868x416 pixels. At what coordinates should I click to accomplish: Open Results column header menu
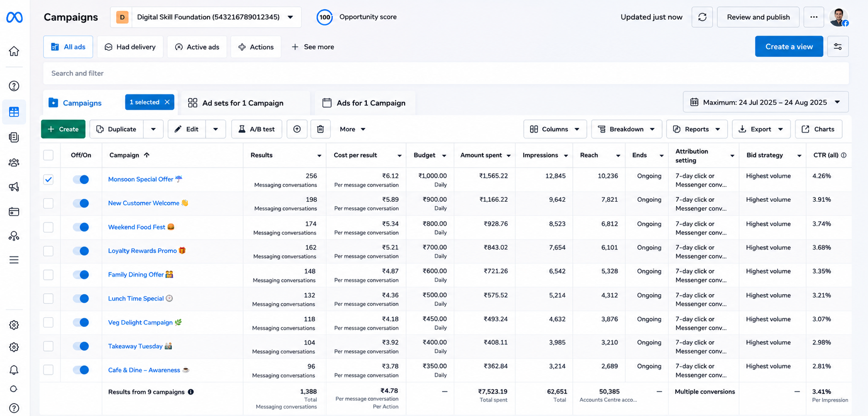pos(319,155)
